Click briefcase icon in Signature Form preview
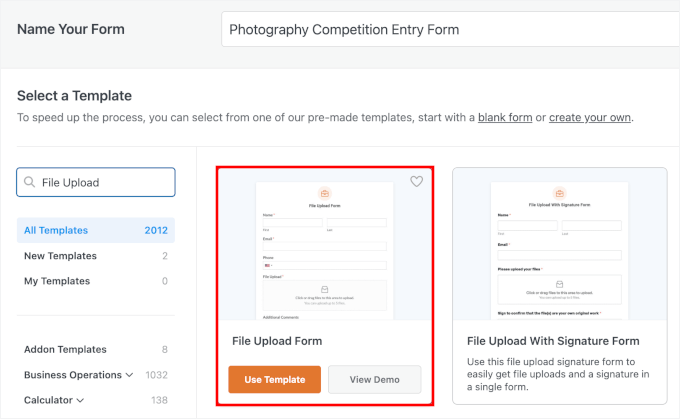This screenshot has height=419, width=680. 559,193
